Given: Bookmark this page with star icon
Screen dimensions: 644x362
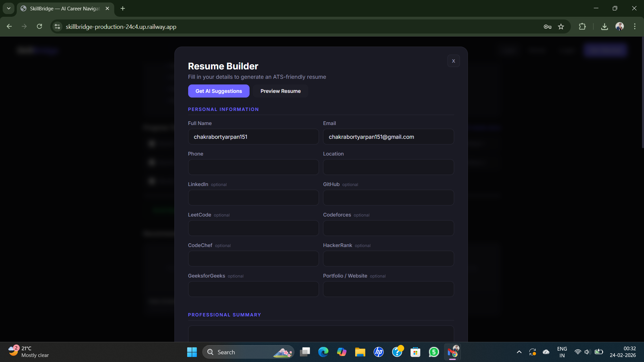Looking at the screenshot, I should tap(561, 26).
